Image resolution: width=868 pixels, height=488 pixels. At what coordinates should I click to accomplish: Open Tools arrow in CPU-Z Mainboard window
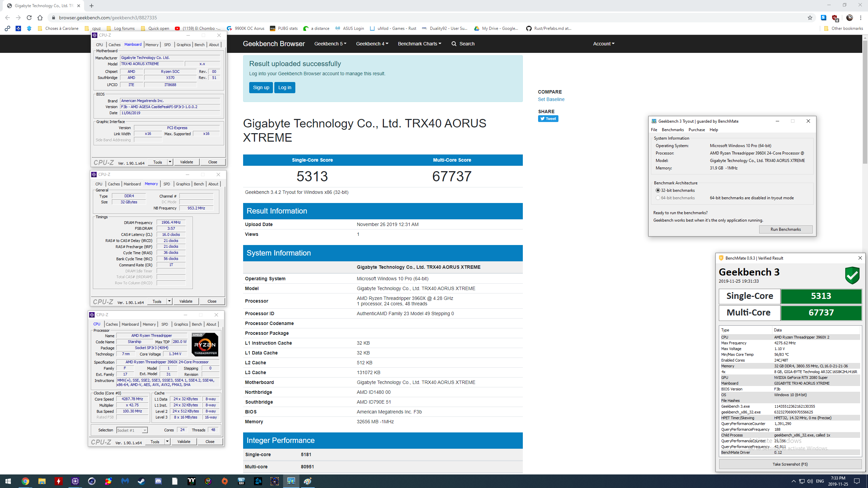[x=170, y=162]
